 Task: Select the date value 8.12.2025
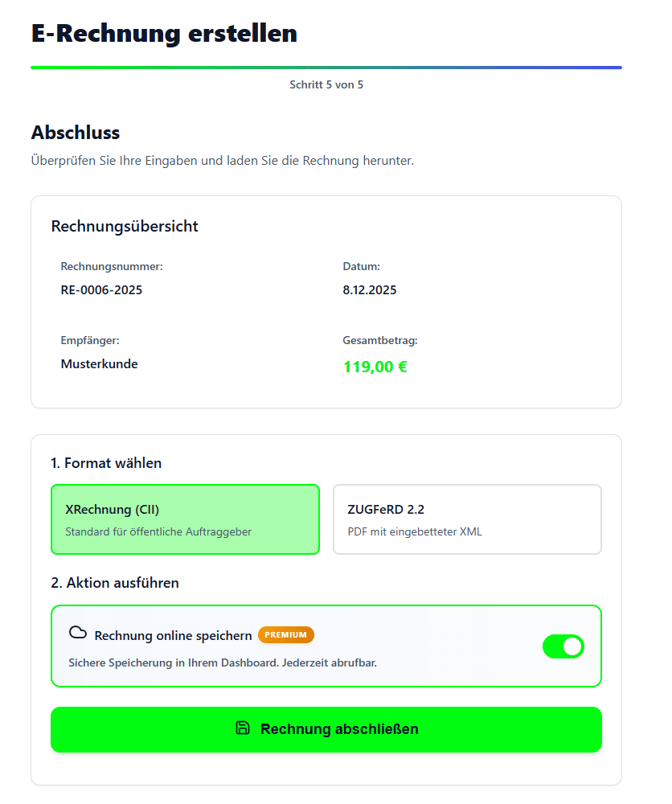[x=369, y=290]
